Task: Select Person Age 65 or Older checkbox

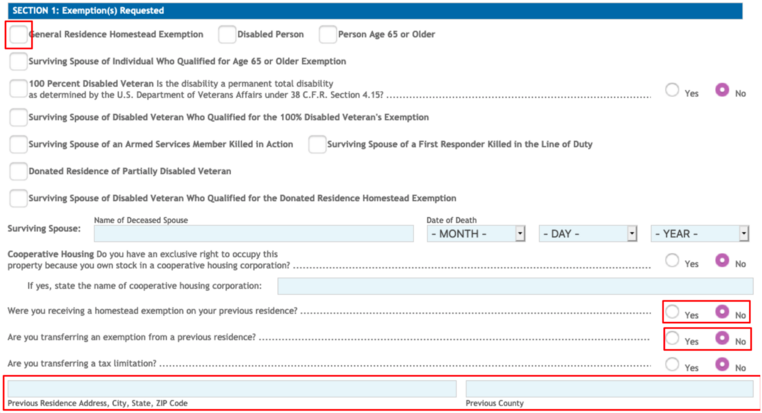Action: pyautogui.click(x=328, y=34)
